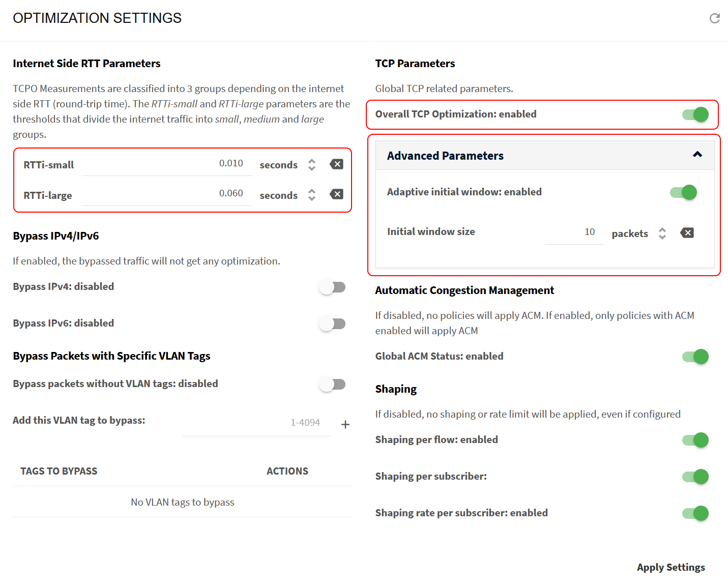The image size is (728, 587).
Task: Focus the VLAN tag 1-4094 input field
Action: 256,423
